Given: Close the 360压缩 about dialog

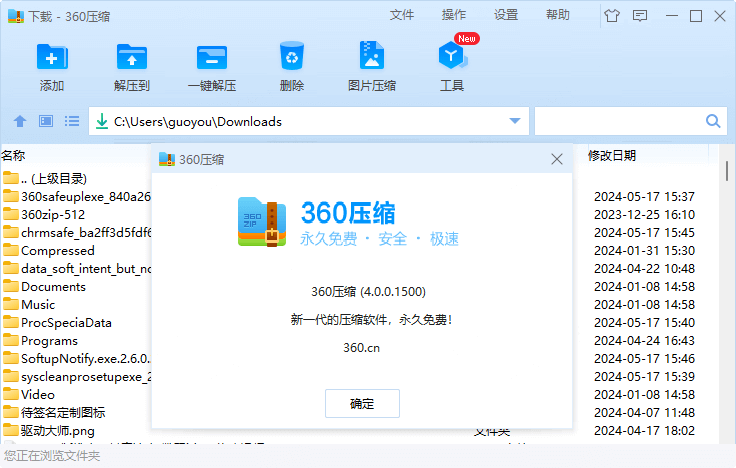Looking at the screenshot, I should click(x=557, y=159).
